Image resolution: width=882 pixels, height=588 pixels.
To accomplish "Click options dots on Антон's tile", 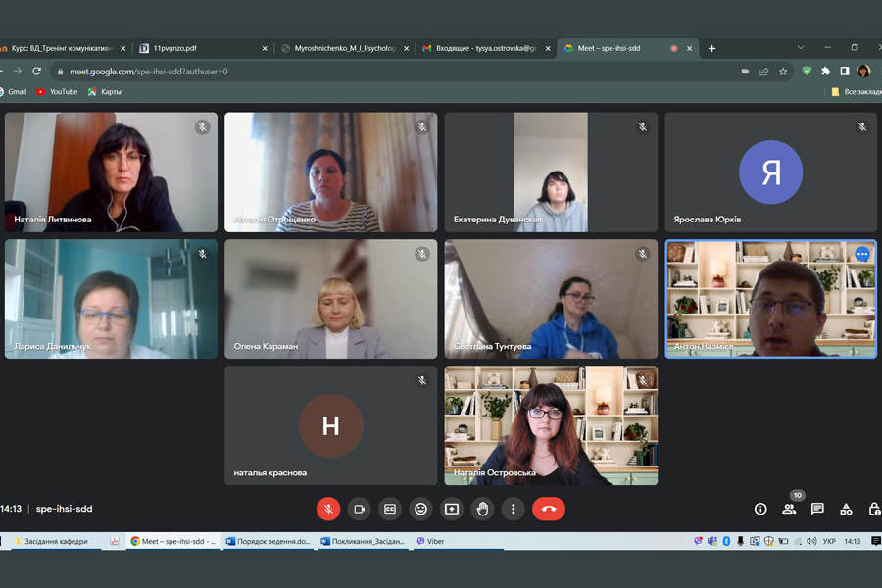I will pyautogui.click(x=862, y=255).
